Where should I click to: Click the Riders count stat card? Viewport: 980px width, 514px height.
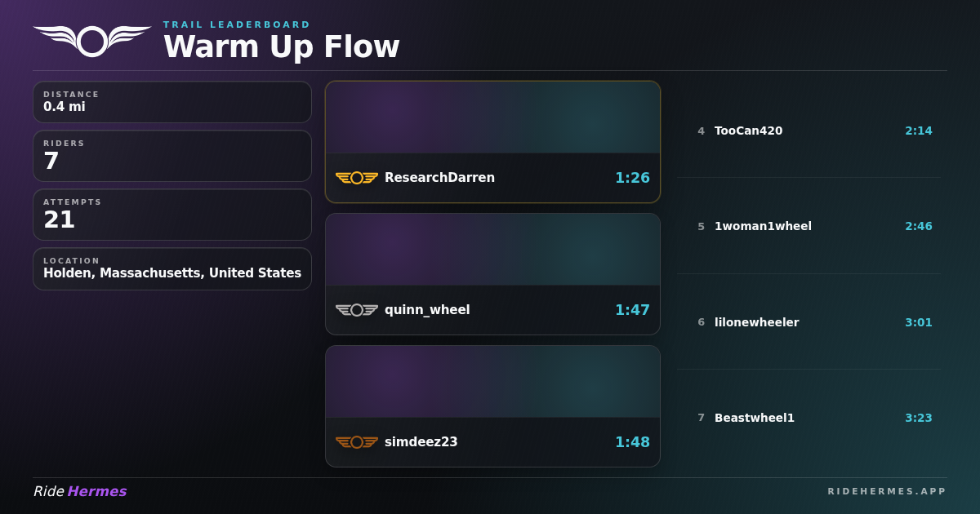[172, 156]
